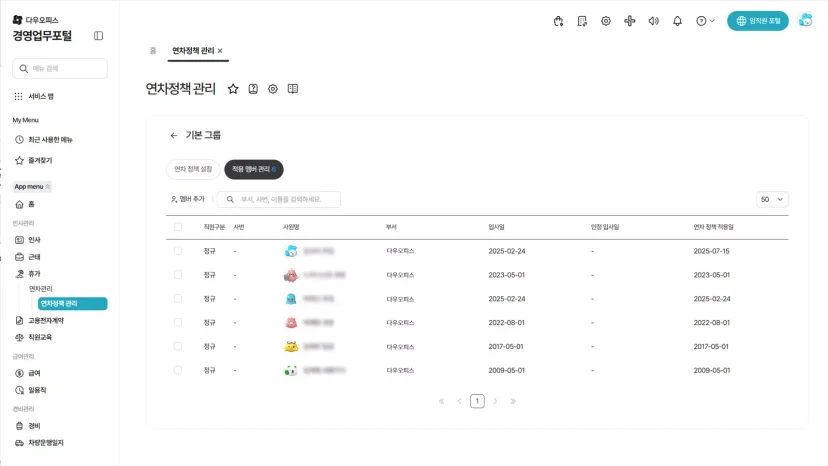Click the 연차 정책 적용일 column header
This screenshot has width=828, height=466.
pos(713,227)
